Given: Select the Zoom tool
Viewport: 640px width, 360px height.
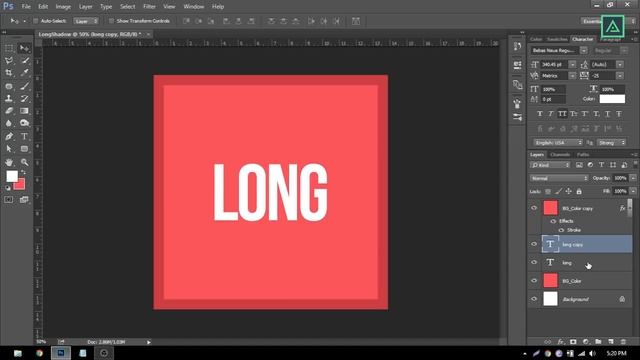Looking at the screenshot, I should coord(24,162).
